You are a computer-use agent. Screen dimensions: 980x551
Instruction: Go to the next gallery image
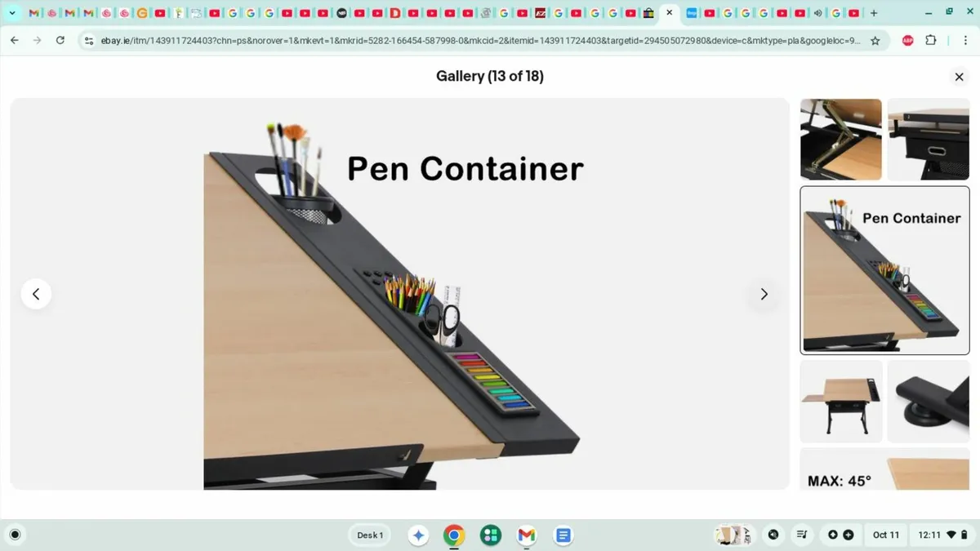click(x=764, y=294)
